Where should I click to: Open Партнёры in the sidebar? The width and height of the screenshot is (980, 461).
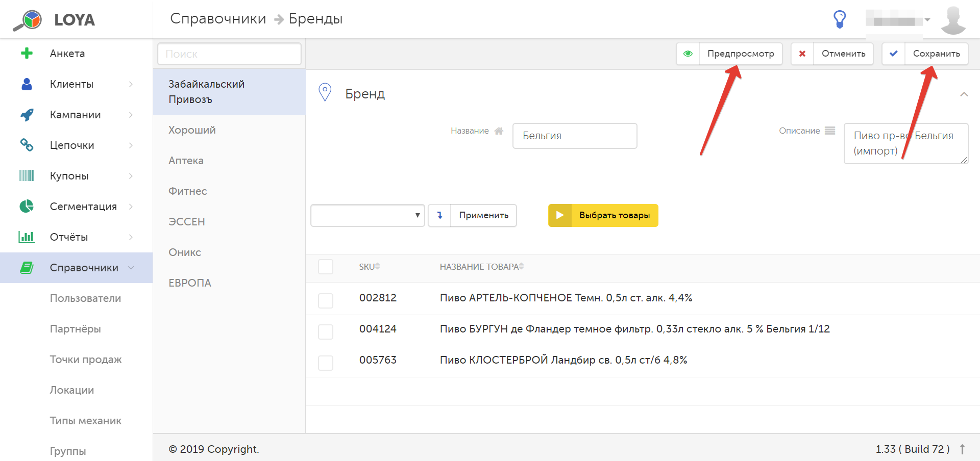pyautogui.click(x=75, y=329)
